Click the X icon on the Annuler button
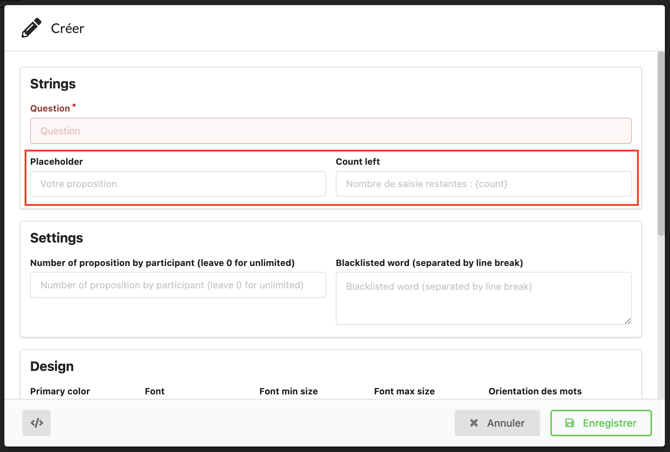This screenshot has width=670, height=452. (474, 423)
